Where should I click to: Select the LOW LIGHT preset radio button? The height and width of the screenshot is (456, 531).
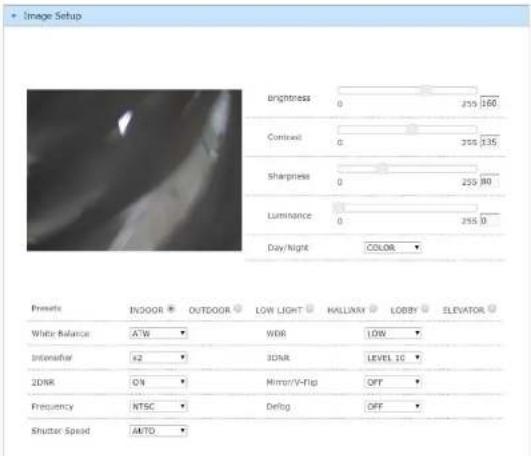pyautogui.click(x=310, y=309)
